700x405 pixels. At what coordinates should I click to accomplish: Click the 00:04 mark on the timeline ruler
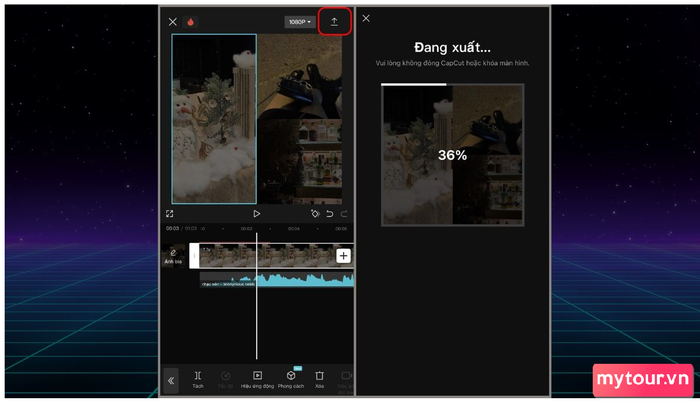pos(294,229)
